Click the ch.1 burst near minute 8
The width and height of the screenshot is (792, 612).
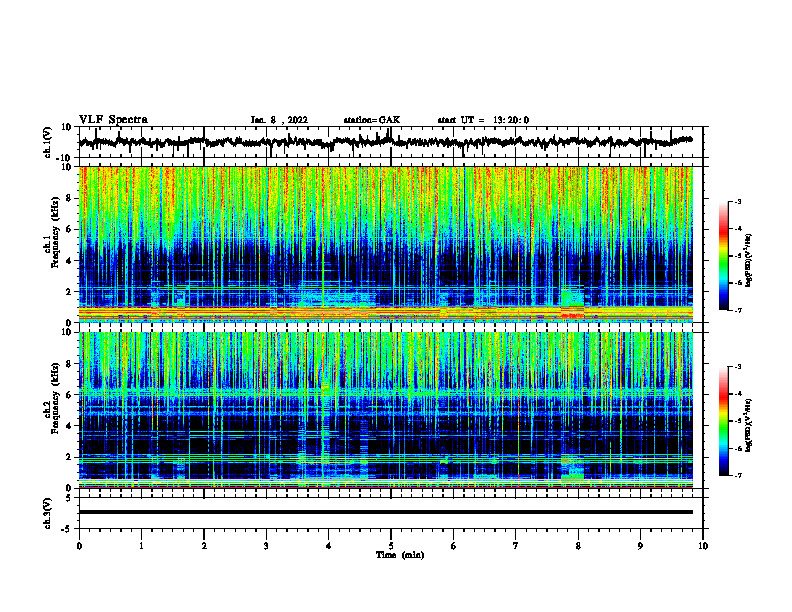coord(573,303)
